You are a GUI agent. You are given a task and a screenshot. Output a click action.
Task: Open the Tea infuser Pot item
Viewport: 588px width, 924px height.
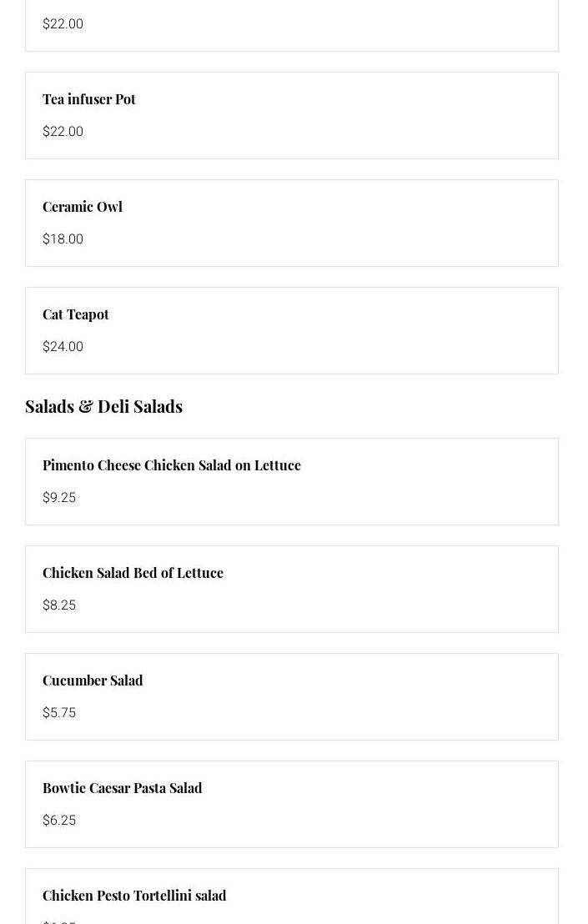[x=89, y=99]
